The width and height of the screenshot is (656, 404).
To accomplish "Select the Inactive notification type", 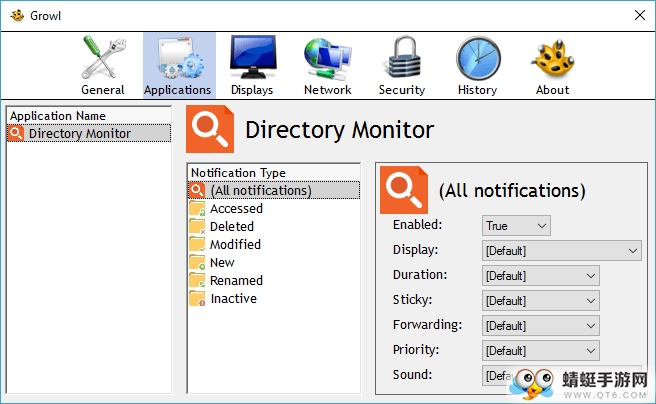I will coord(233,299).
